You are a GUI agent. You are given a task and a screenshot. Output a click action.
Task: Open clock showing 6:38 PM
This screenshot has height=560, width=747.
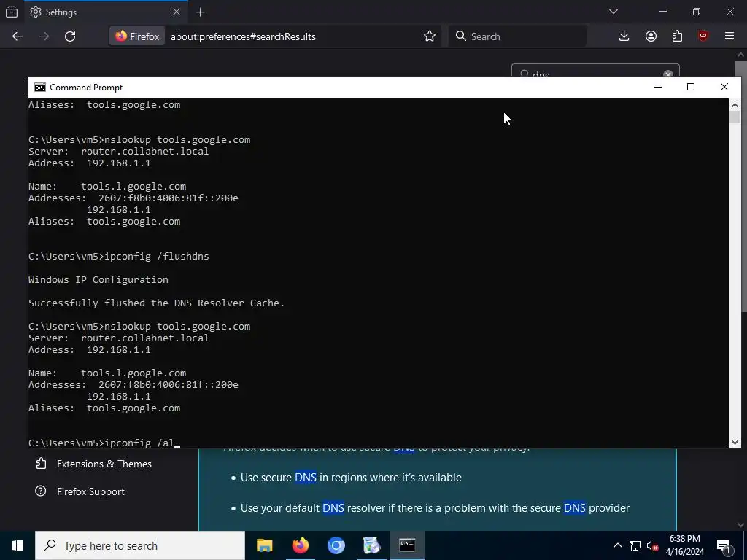point(684,545)
